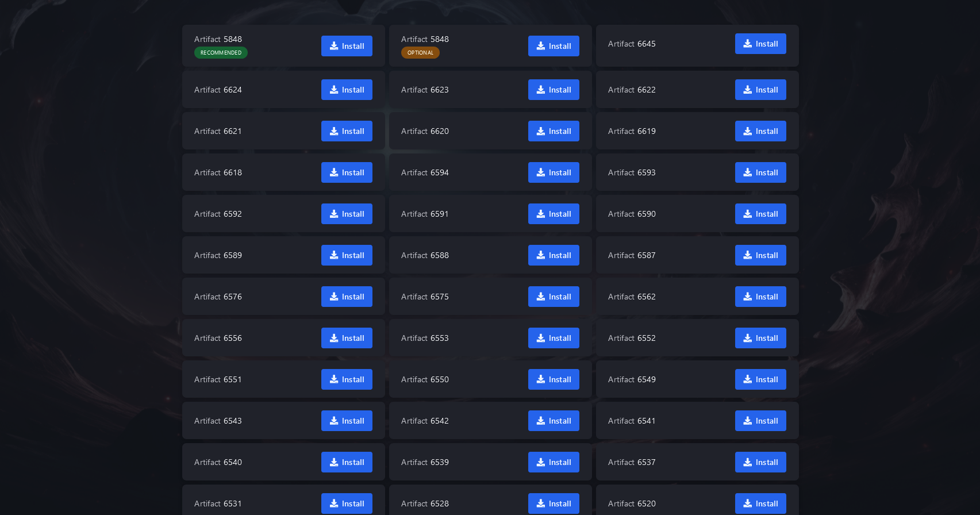
Task: Select the 'Artifact 6552' label
Action: click(x=632, y=338)
